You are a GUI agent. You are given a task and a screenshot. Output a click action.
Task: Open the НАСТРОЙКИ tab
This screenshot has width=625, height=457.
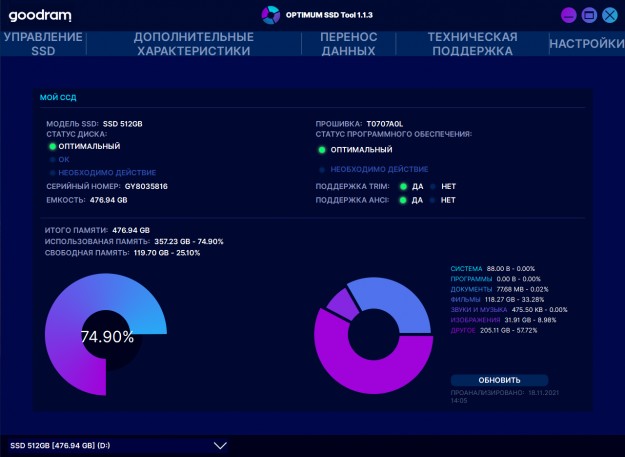(587, 44)
